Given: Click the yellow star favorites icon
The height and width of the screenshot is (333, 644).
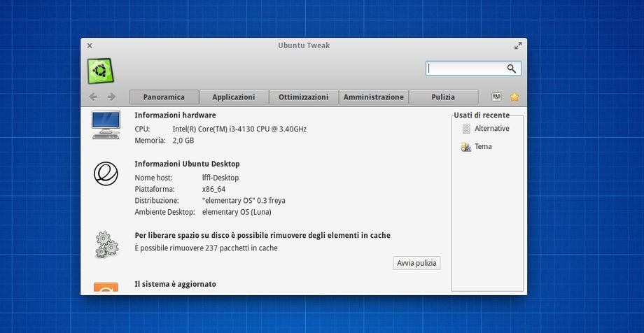Looking at the screenshot, I should tap(514, 97).
